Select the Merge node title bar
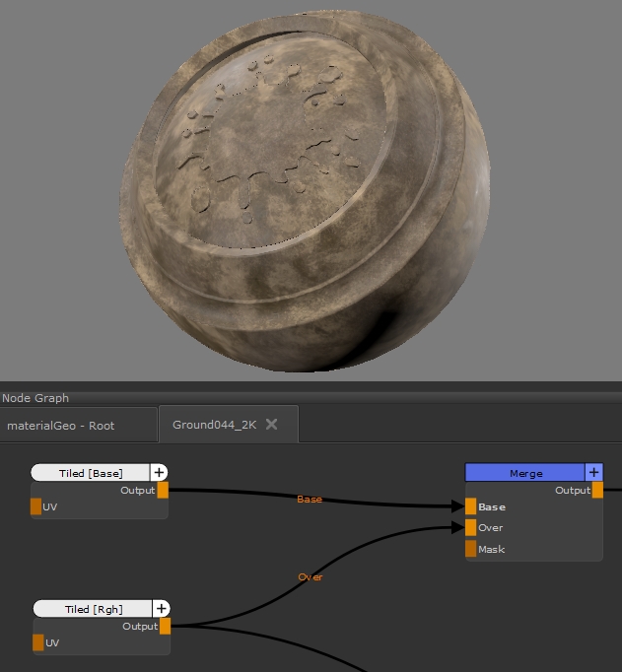Screen dimensions: 622x672 pos(525,473)
